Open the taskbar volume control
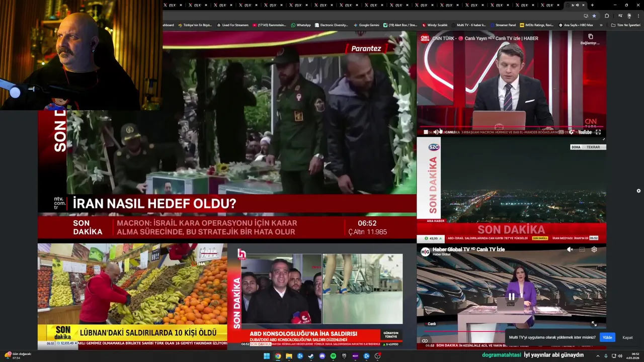644x362 pixels. coord(620,356)
